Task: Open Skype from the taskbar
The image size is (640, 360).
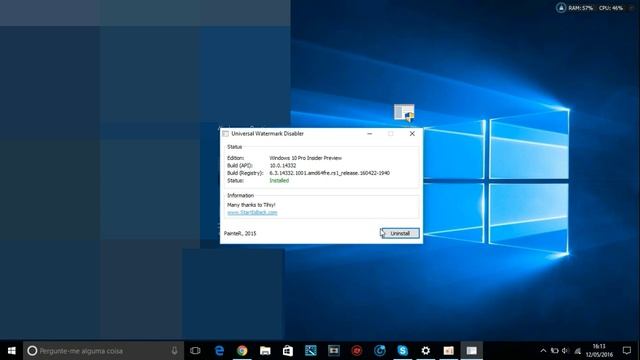Action: [x=402, y=351]
